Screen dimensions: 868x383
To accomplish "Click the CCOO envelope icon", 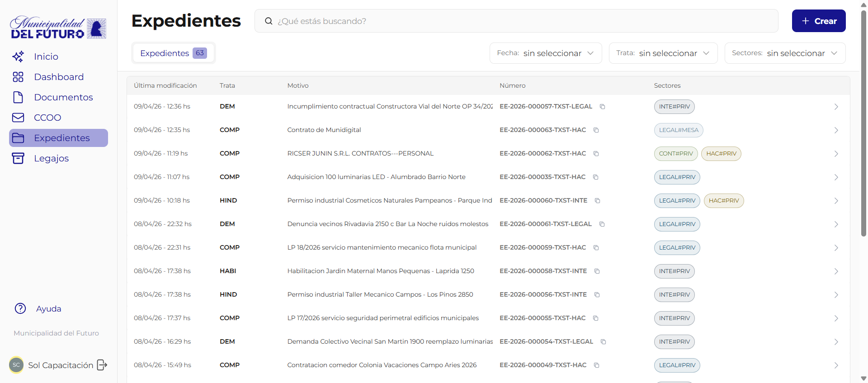I will pyautogui.click(x=18, y=118).
